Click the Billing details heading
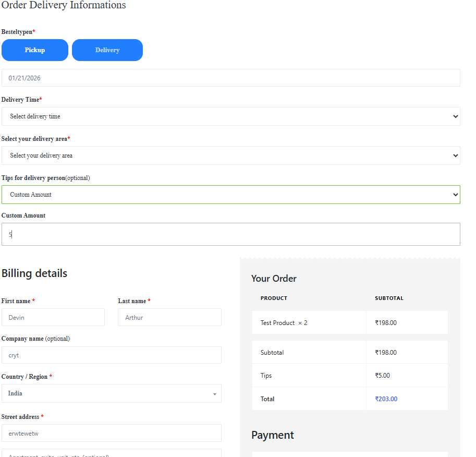Viewport: 476px width, 457px height. (34, 273)
